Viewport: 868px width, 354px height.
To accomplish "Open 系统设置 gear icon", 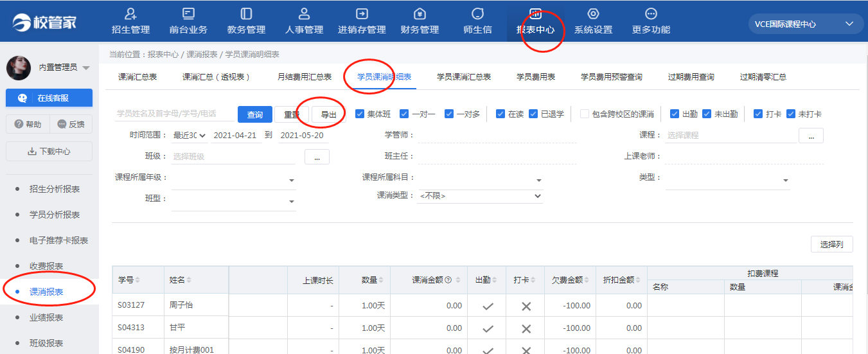I will click(593, 13).
